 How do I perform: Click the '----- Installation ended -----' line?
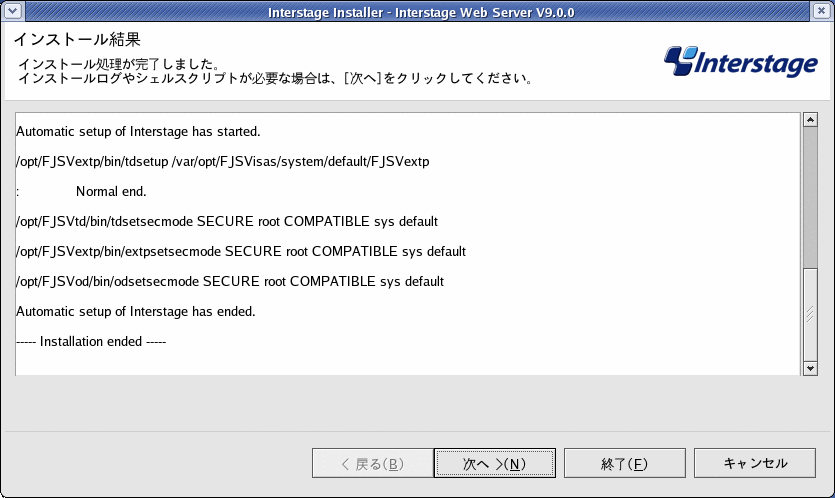point(91,341)
